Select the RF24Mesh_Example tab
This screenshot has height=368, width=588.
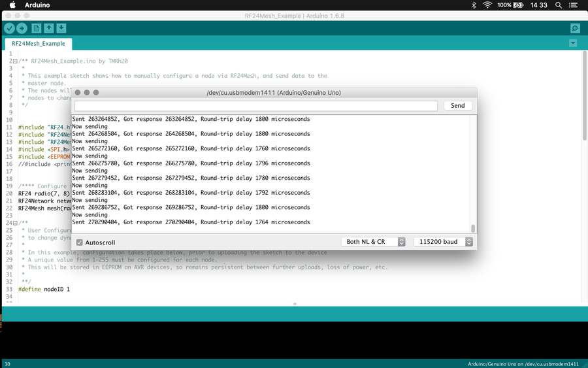(39, 44)
